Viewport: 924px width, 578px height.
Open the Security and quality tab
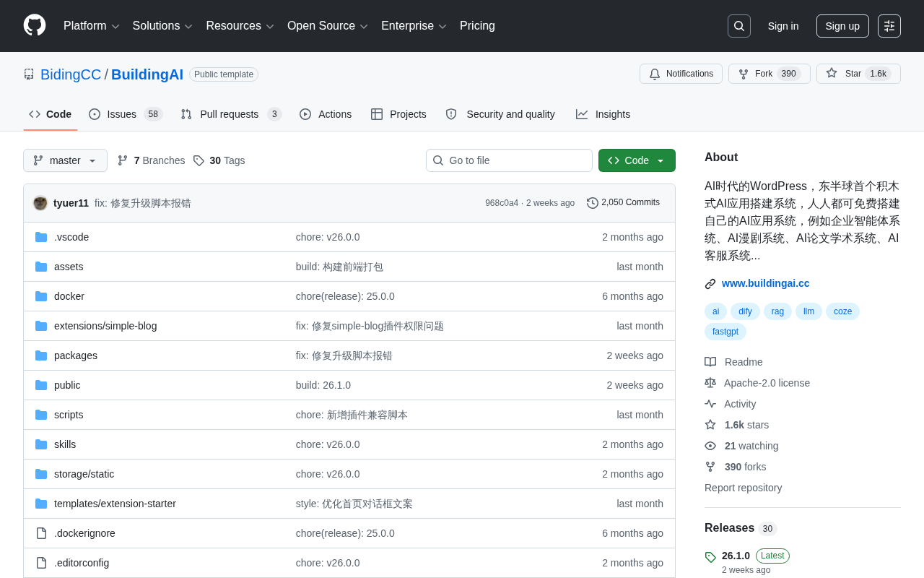[500, 114]
